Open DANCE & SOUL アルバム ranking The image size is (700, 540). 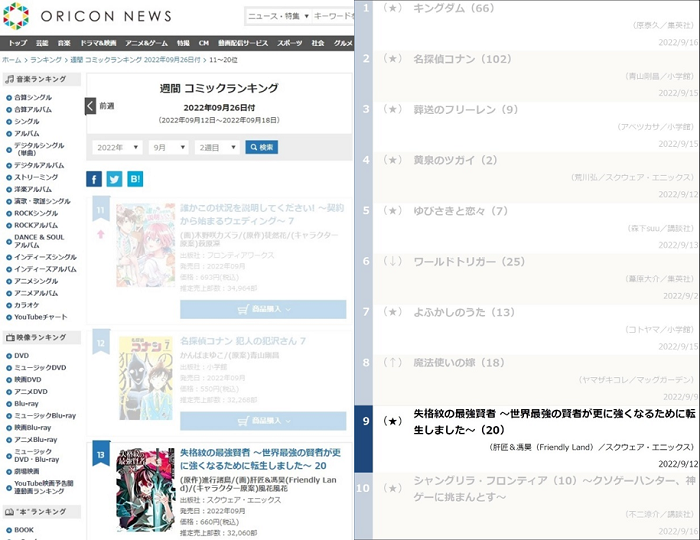39,241
